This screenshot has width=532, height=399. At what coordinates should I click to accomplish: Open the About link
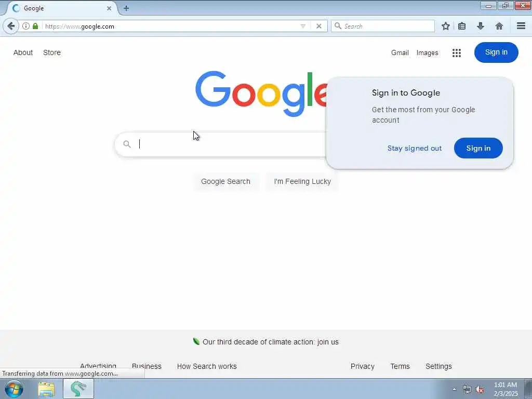pyautogui.click(x=23, y=52)
